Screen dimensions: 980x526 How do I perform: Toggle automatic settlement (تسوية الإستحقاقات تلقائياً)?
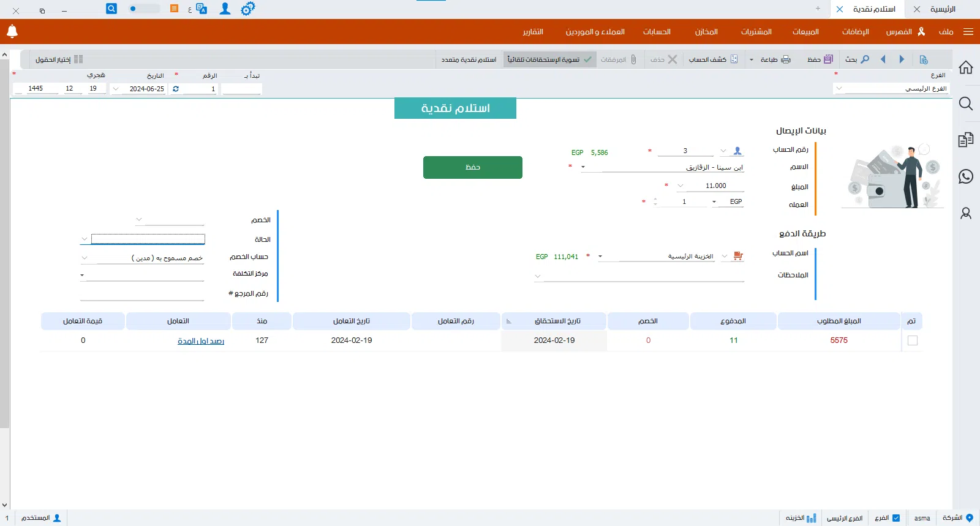pyautogui.click(x=549, y=59)
